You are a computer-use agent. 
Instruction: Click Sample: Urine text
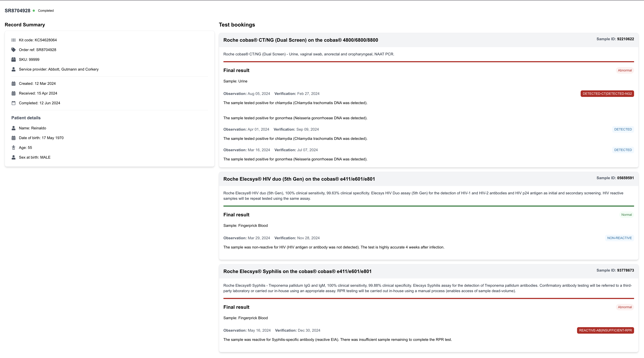235,81
